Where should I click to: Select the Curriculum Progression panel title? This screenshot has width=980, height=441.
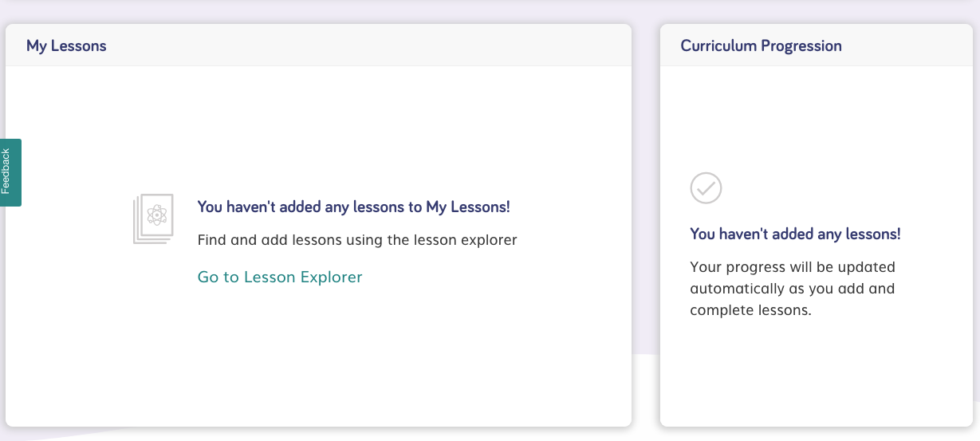761,45
